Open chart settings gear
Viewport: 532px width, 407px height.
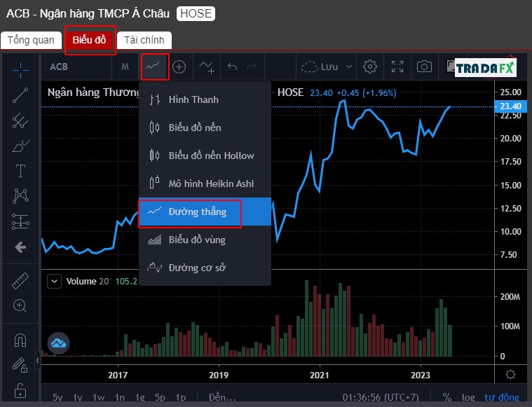pos(370,67)
